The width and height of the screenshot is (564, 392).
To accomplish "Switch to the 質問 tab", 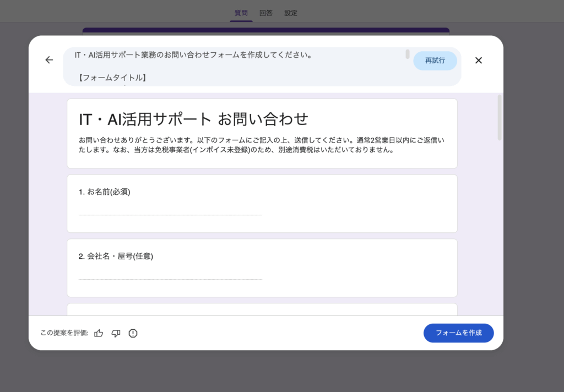I will click(241, 13).
